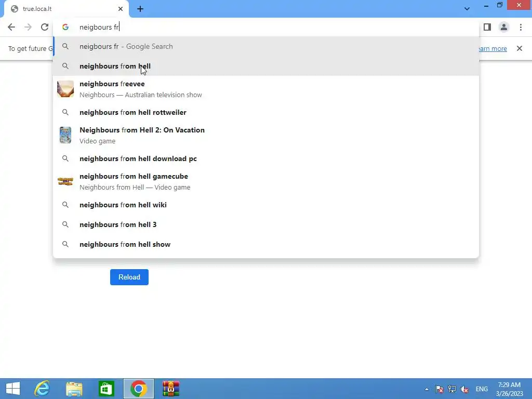Follow the Learn more link

click(x=493, y=48)
